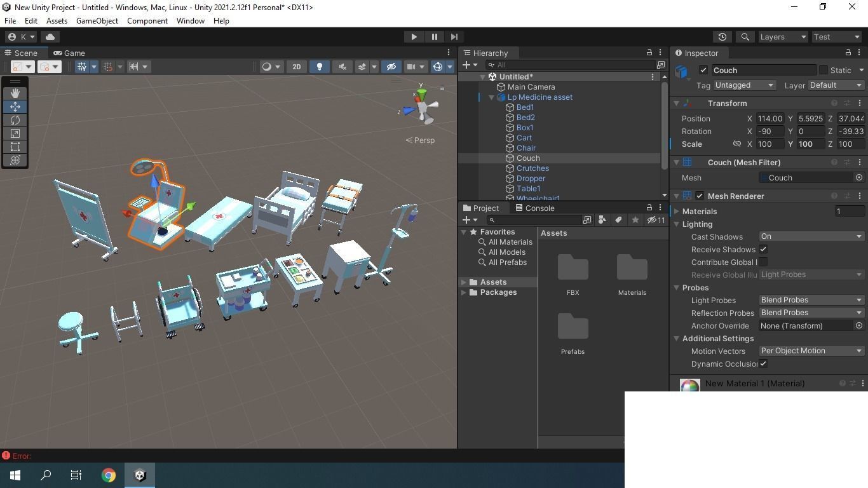The width and height of the screenshot is (868, 488).
Task: Toggle 2D scene view mode
Action: 296,67
